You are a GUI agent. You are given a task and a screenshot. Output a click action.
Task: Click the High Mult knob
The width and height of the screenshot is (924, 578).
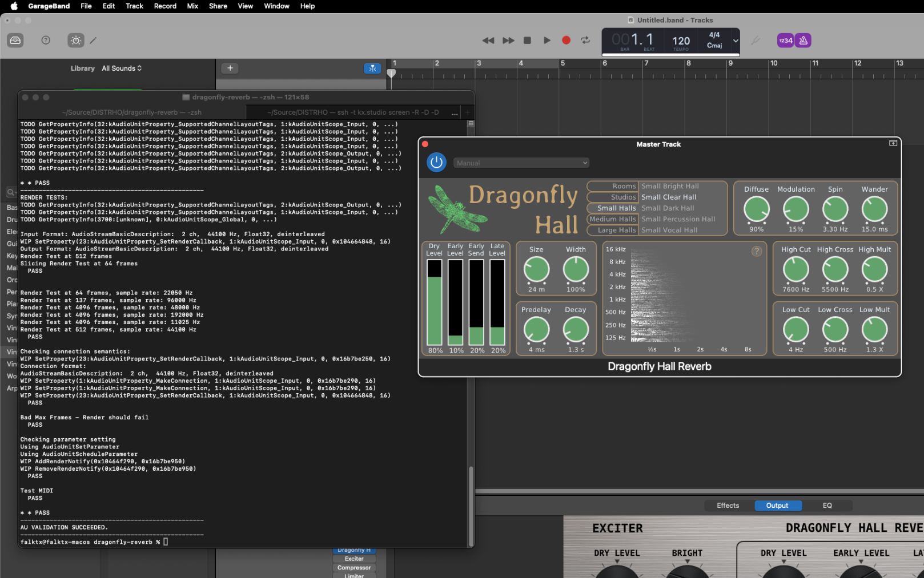874,269
